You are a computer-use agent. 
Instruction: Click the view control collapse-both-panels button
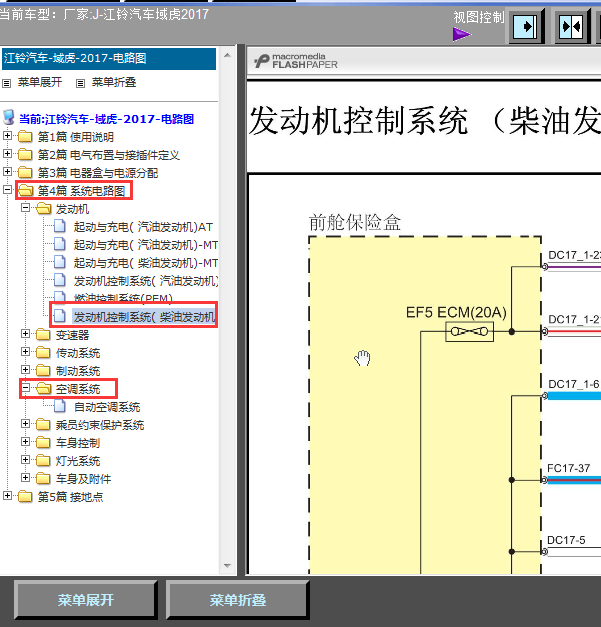(x=571, y=27)
